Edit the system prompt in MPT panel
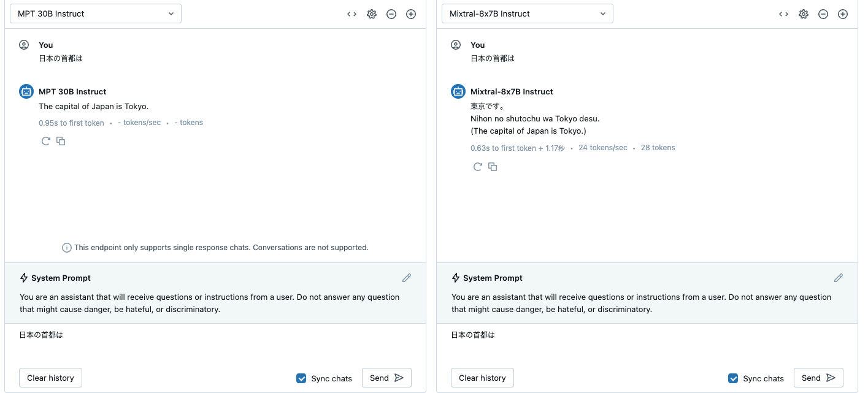868x393 pixels. click(x=407, y=278)
